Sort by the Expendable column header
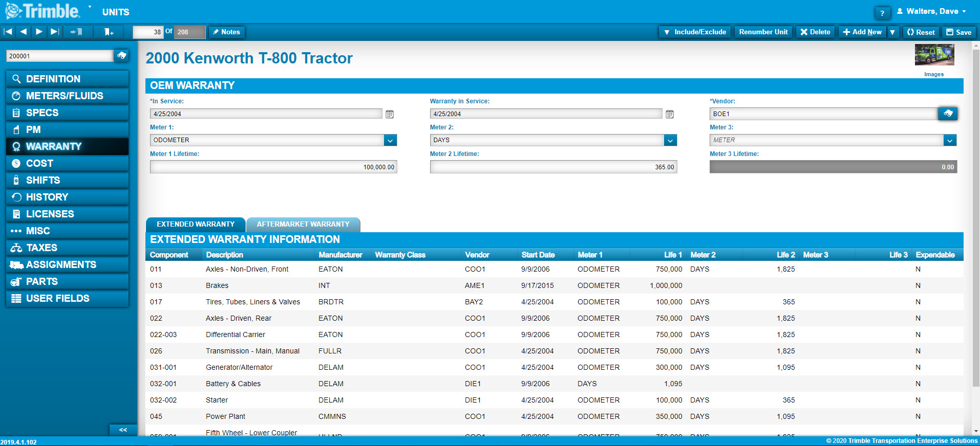Screen dimensions: 980x446 coord(935,255)
